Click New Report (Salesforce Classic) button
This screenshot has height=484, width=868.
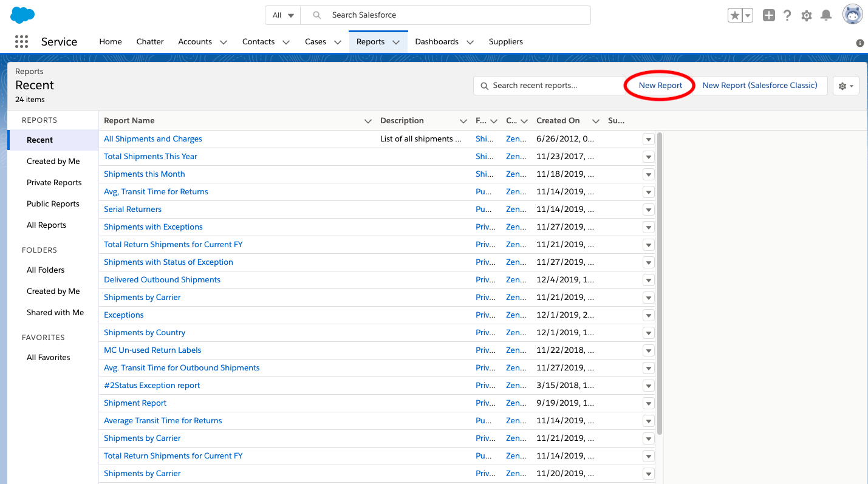760,86
